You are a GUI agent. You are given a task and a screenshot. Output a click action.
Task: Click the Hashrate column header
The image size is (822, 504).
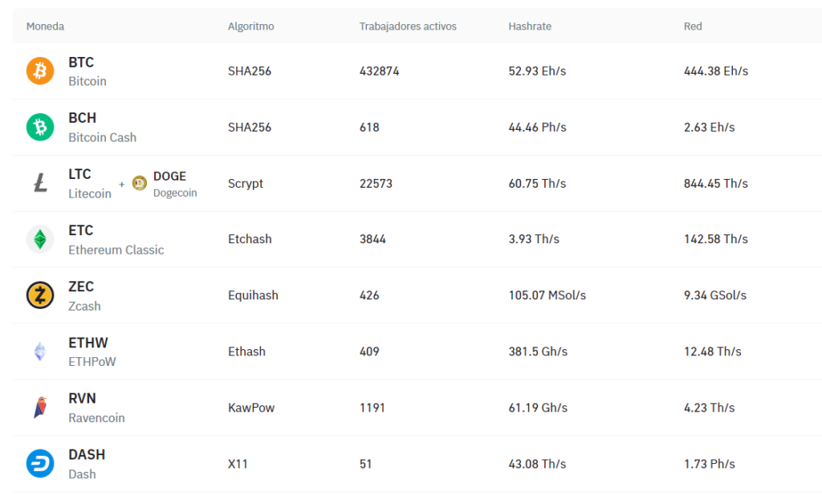(x=530, y=26)
